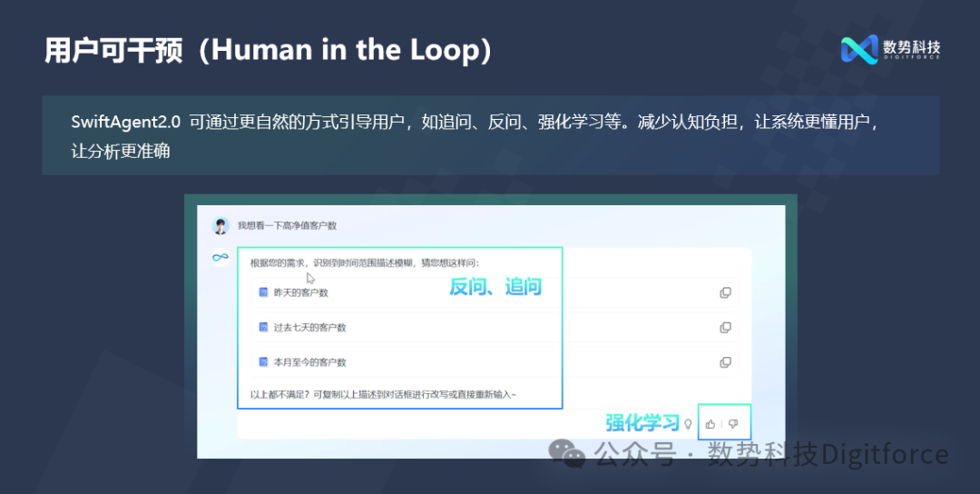Copy the 昨天的客户数 suggestion
Viewport: 980px width, 494px height.
725,292
